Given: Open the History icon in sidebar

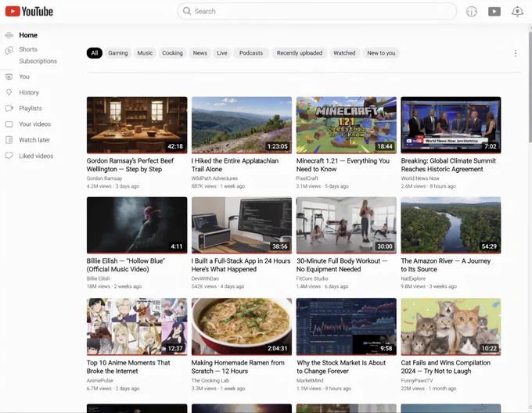Looking at the screenshot, I should [x=9, y=92].
